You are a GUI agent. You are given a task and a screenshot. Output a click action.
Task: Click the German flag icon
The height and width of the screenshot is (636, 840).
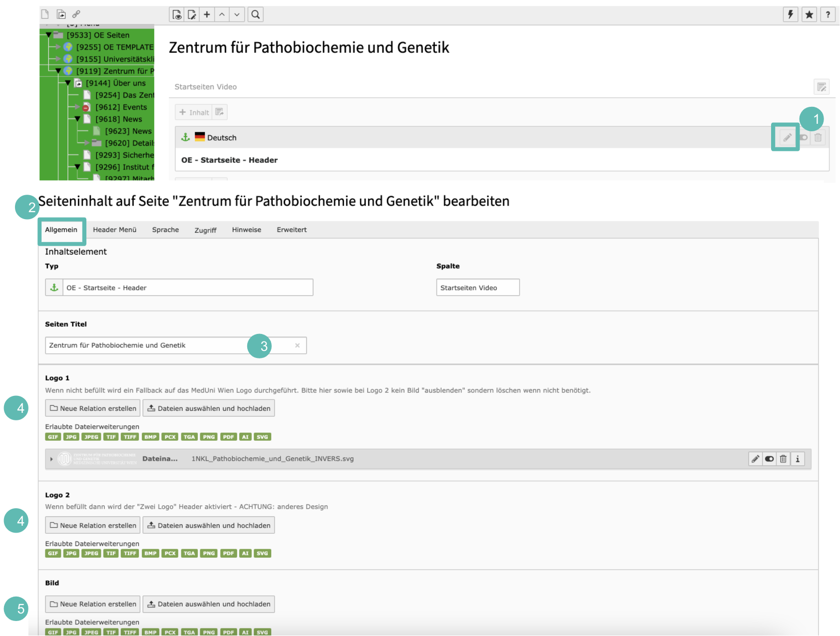(x=200, y=137)
